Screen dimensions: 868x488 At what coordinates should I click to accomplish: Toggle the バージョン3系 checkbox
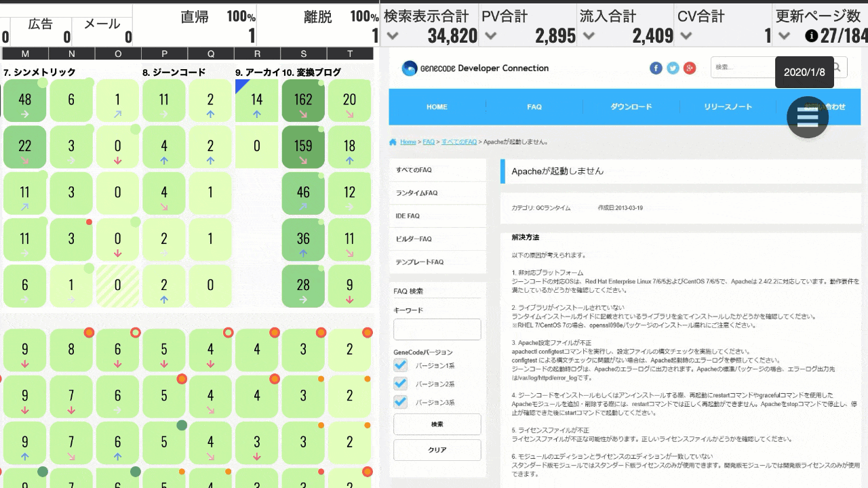[x=401, y=402]
